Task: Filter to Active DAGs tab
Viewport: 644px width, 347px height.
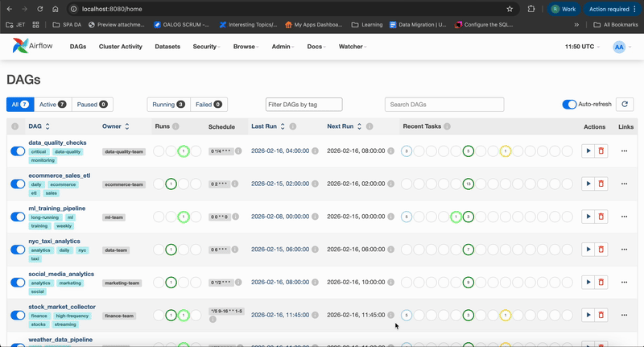Action: [53, 105]
